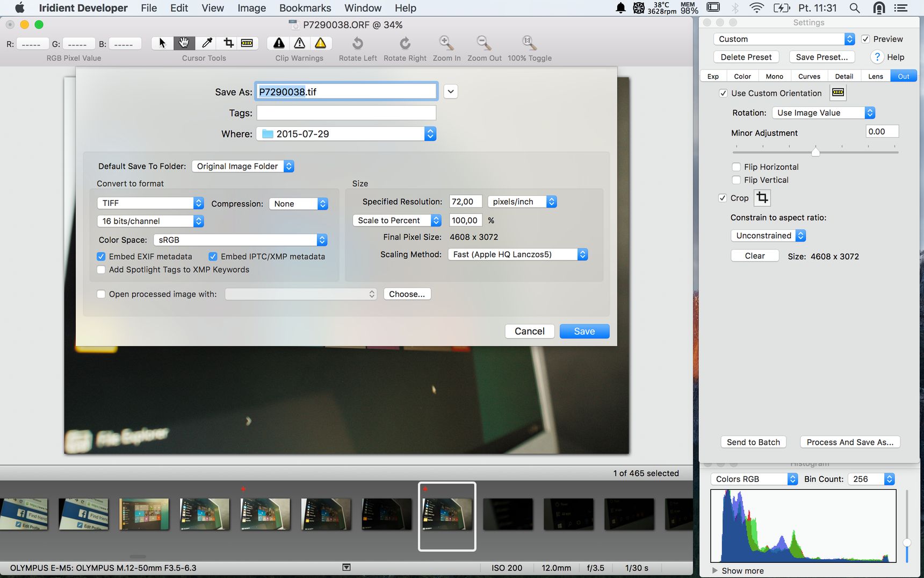Select the hand pan tool
The width and height of the screenshot is (924, 578).
point(184,43)
